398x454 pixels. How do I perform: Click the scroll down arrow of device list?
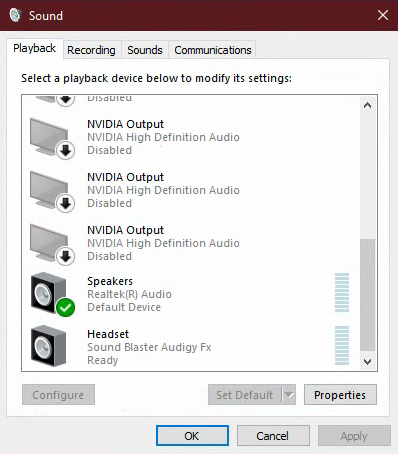pos(367,362)
